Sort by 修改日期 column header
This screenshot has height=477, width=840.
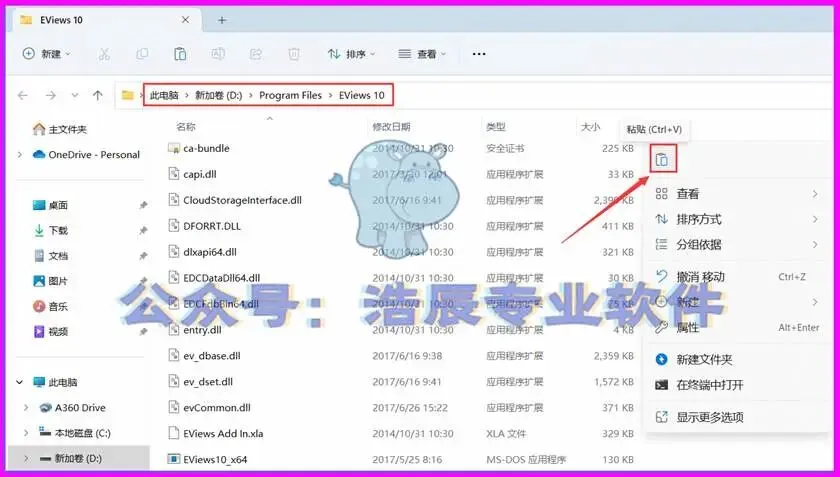(392, 126)
